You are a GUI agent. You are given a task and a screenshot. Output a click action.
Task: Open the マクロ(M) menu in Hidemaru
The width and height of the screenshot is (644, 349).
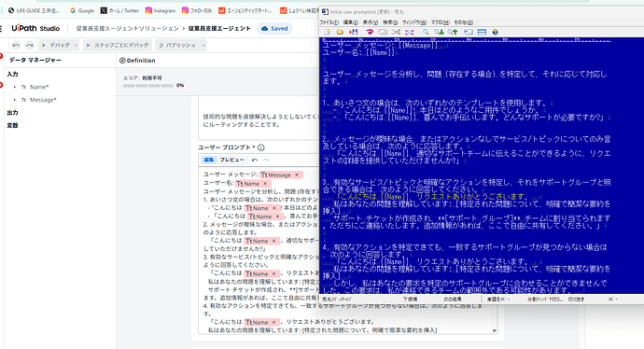[440, 22]
